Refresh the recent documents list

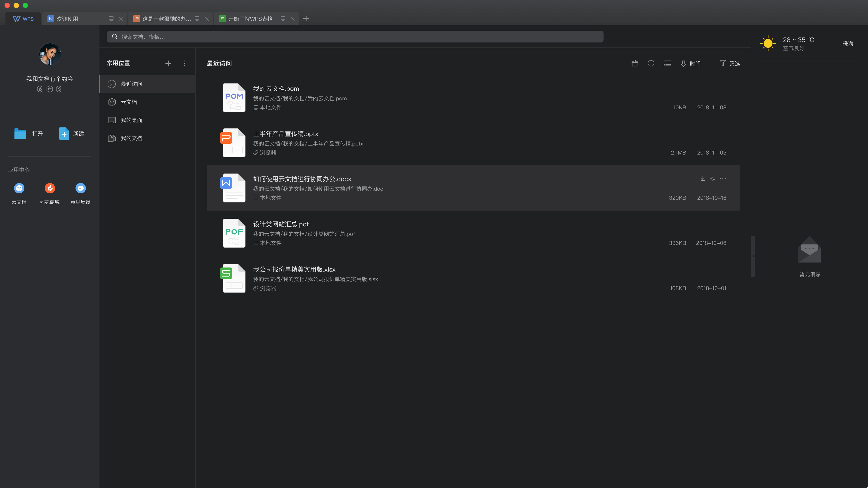(x=651, y=63)
